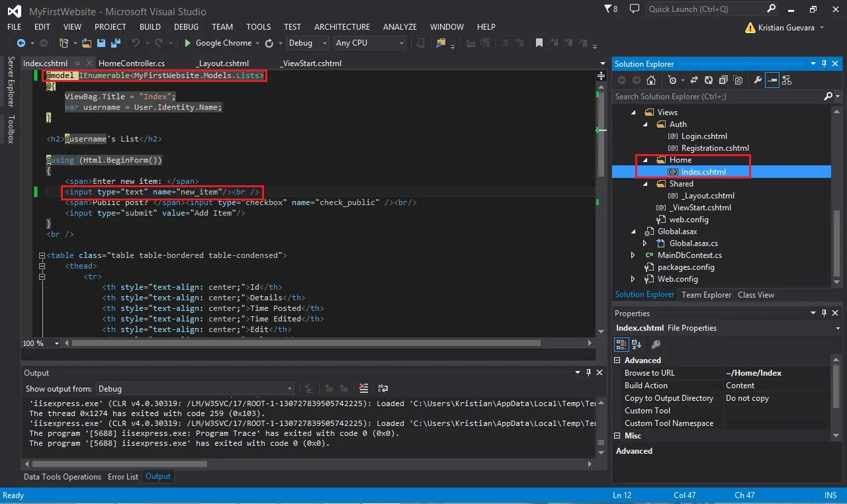Open Solution Configurations Debug dropdown
847x504 pixels.
coord(308,43)
